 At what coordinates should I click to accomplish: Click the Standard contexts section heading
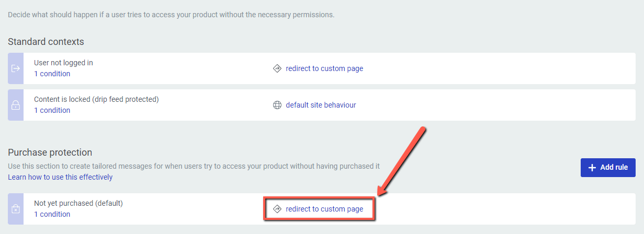pos(46,41)
